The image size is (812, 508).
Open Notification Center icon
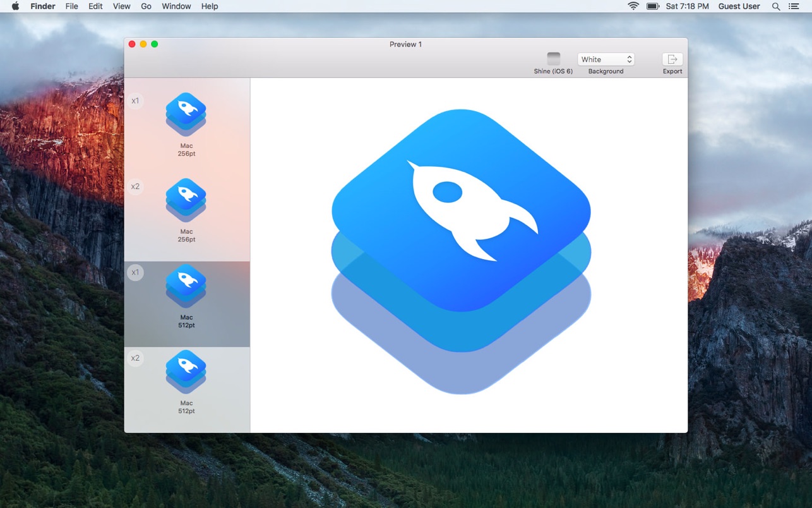795,6
